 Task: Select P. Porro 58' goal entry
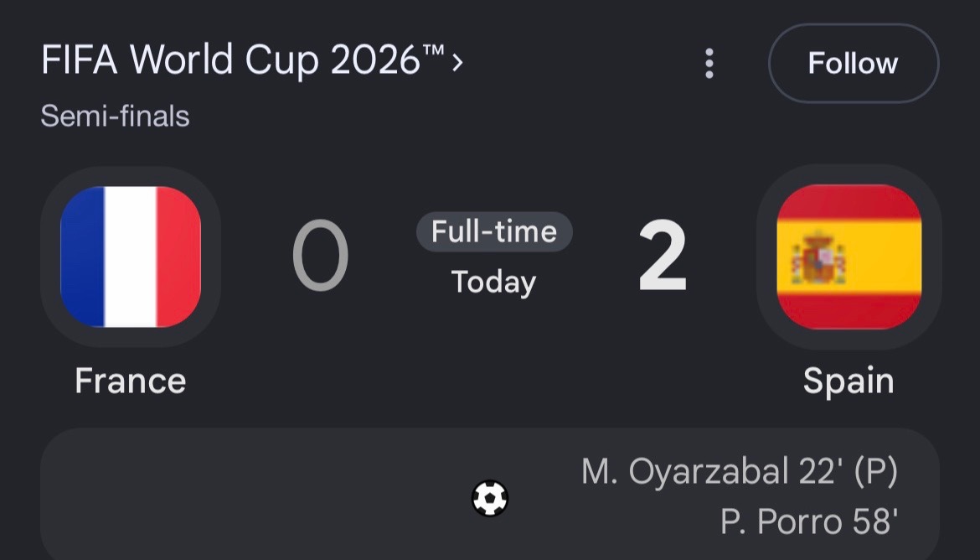pos(809,521)
